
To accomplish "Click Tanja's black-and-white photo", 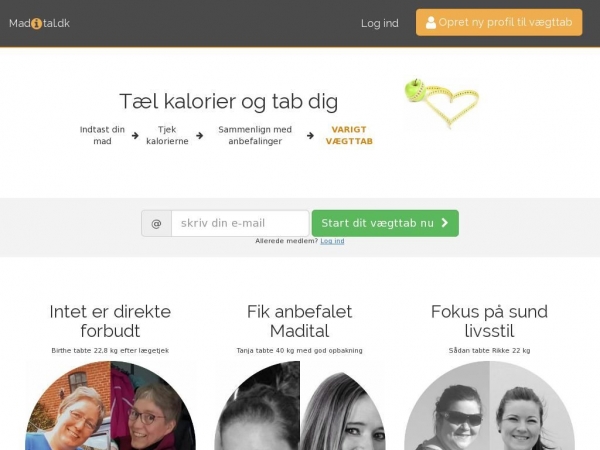I will (300, 406).
